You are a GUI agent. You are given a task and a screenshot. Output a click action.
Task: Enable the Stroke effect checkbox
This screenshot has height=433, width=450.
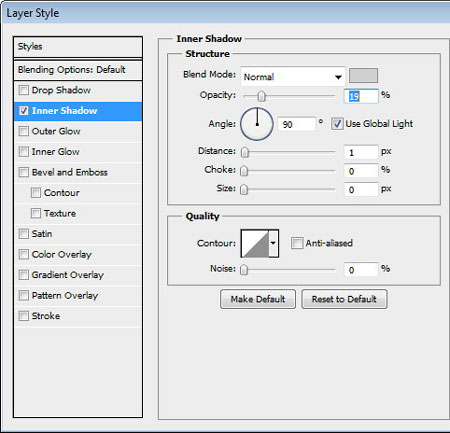pyautogui.click(x=24, y=316)
